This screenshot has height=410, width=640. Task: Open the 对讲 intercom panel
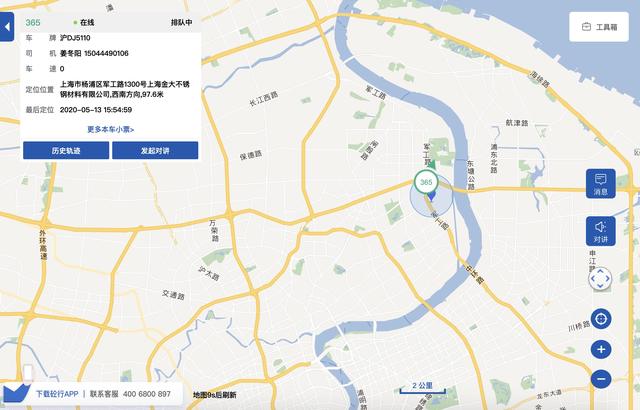point(600,231)
